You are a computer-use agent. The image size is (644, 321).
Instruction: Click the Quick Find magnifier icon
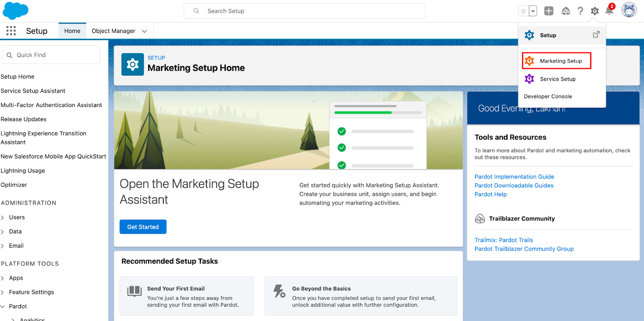(x=10, y=55)
